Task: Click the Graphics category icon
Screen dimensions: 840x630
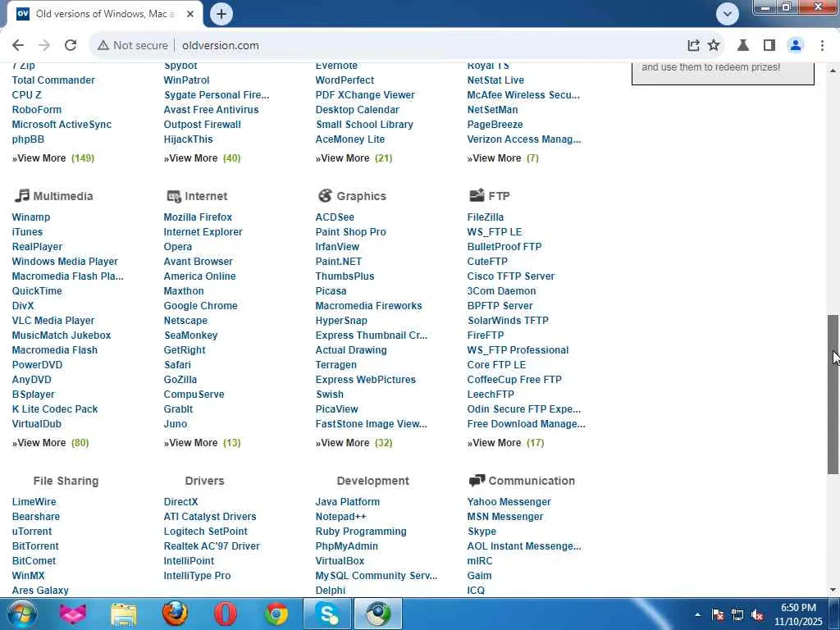Action: 325,195
